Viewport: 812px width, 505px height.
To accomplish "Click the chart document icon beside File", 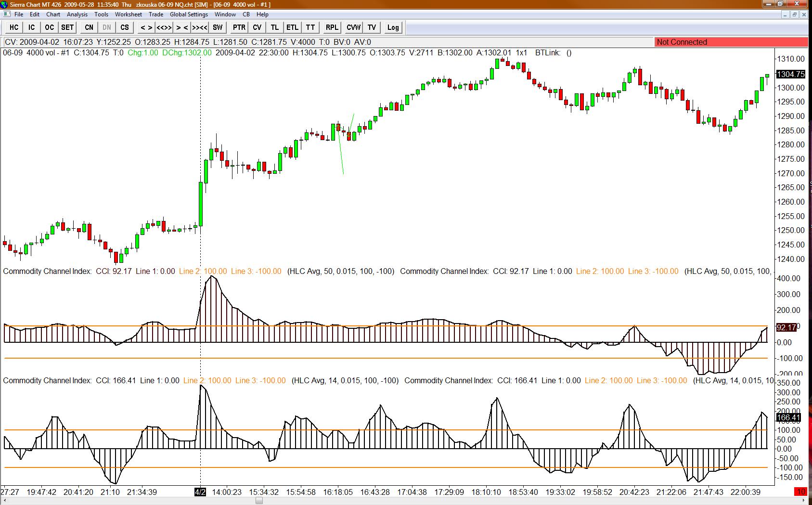I will pyautogui.click(x=7, y=14).
